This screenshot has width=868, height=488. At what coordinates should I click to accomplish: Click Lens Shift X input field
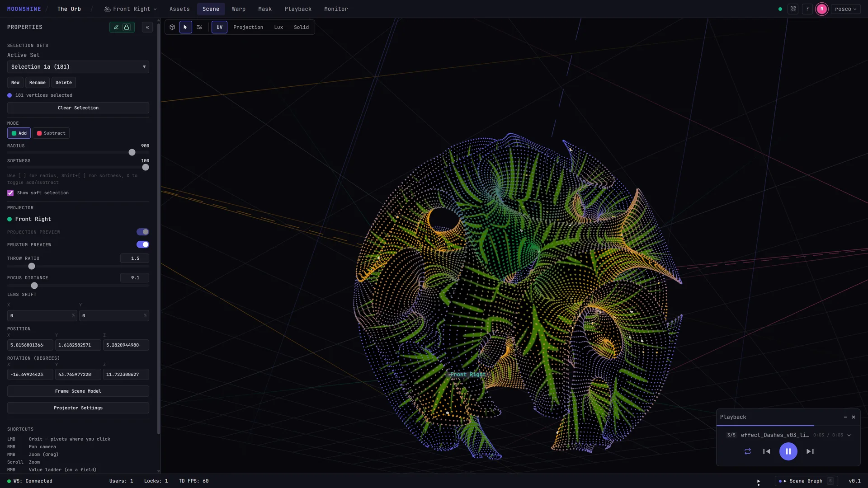(42, 316)
